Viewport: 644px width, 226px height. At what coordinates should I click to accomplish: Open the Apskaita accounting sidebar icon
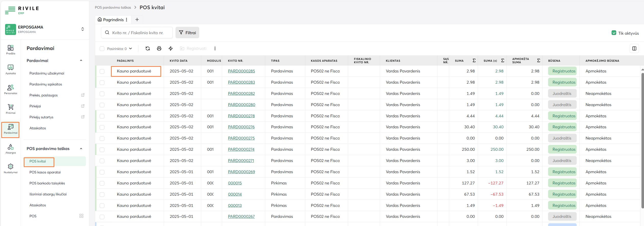click(x=10, y=69)
